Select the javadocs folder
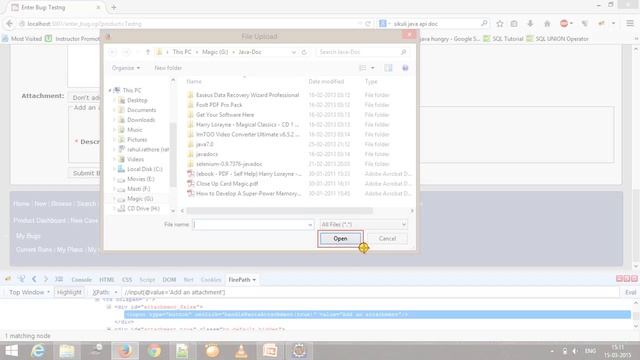The height and width of the screenshot is (360, 640). coord(207,154)
